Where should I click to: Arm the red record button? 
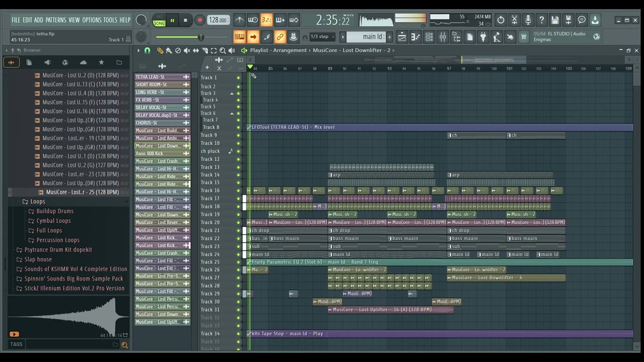(x=199, y=21)
